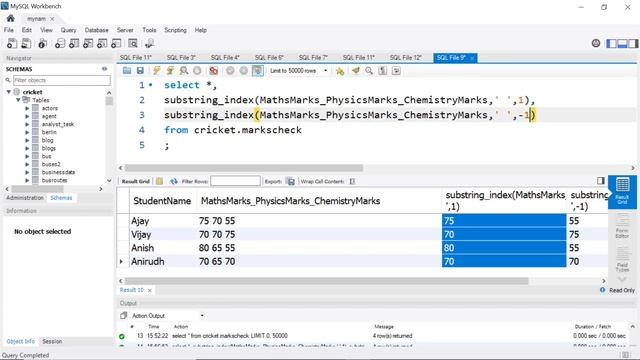Screen dimensions: 640x360
Task: Select the Result Grid view button
Action: pyautogui.click(x=622, y=191)
